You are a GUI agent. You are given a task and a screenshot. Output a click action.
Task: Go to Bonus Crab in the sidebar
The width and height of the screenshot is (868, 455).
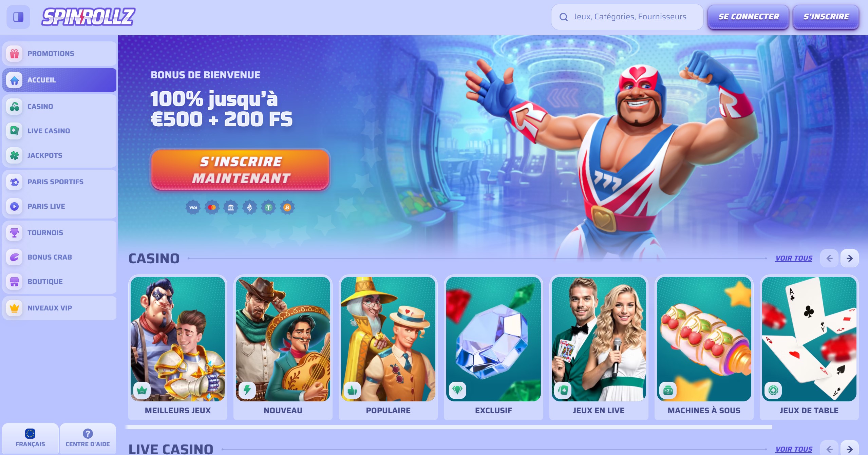click(x=59, y=257)
